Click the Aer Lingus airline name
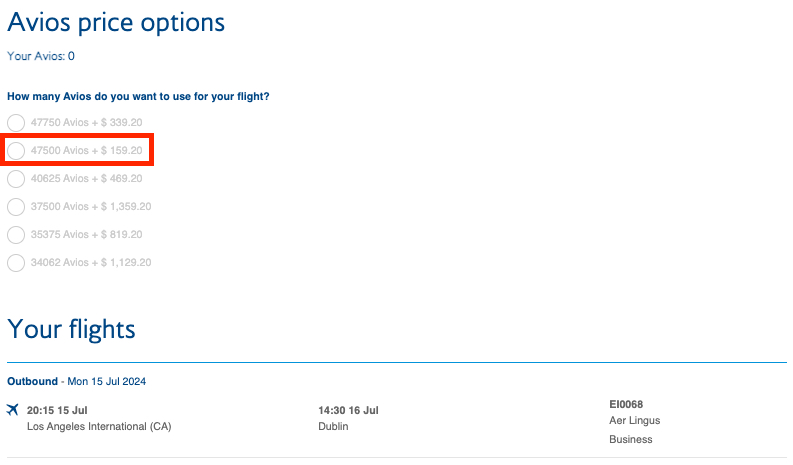Screen dimensions: 793x465 click(634, 421)
